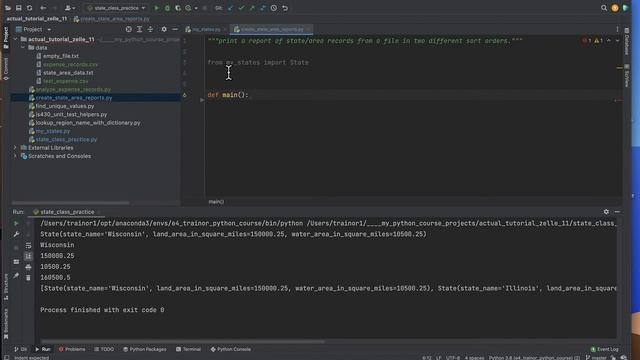640x360 pixels.
Task: Navigate Back with the left arrow
Action: coord(43,8)
